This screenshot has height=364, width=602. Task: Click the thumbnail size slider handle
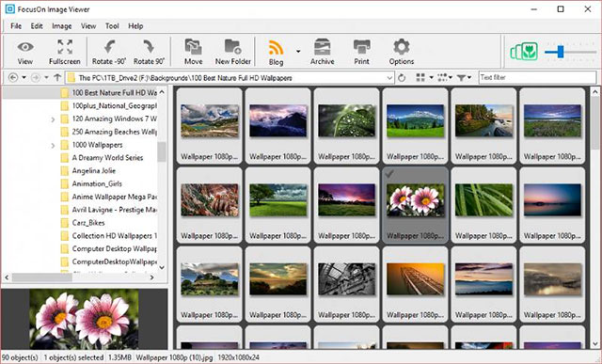coord(561,51)
